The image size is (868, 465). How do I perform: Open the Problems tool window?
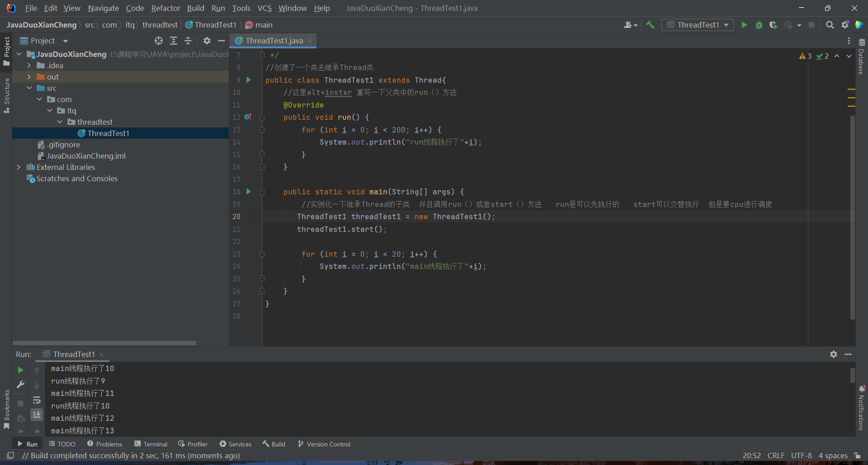point(104,444)
